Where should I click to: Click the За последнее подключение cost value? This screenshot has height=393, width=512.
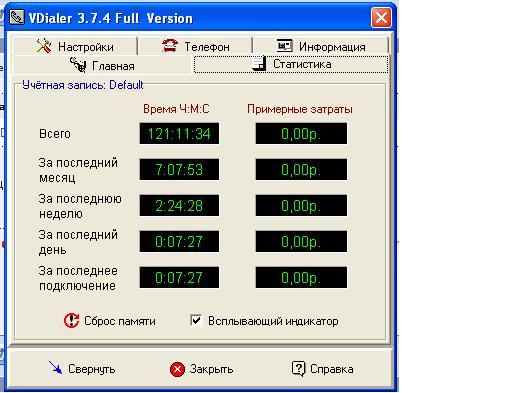(301, 277)
